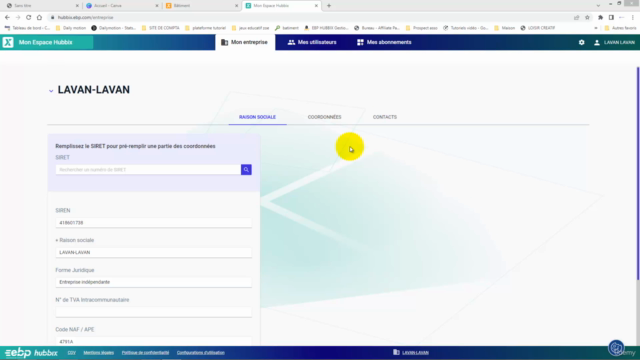The height and width of the screenshot is (360, 640).
Task: Open the batiment bookmark
Action: click(287, 28)
